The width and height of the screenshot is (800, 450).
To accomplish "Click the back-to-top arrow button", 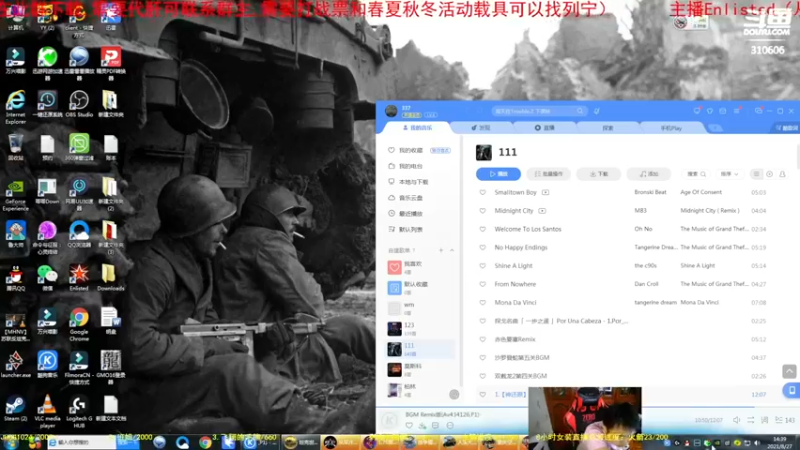I will [789, 371].
